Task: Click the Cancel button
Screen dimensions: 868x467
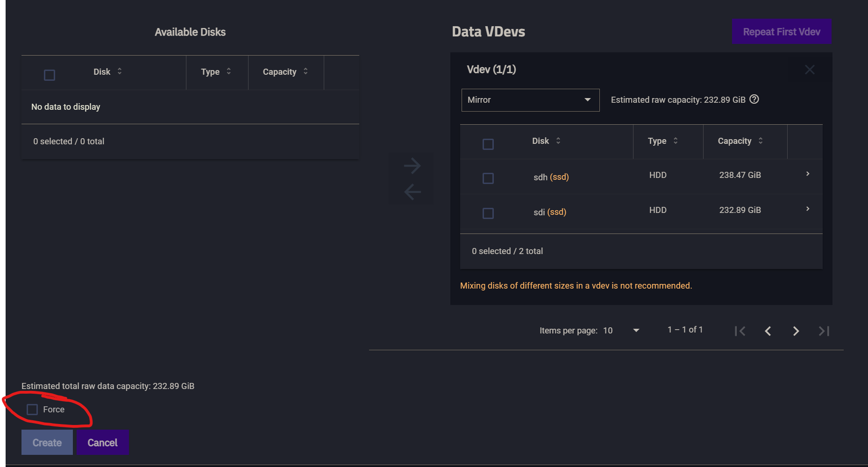Action: coord(102,442)
